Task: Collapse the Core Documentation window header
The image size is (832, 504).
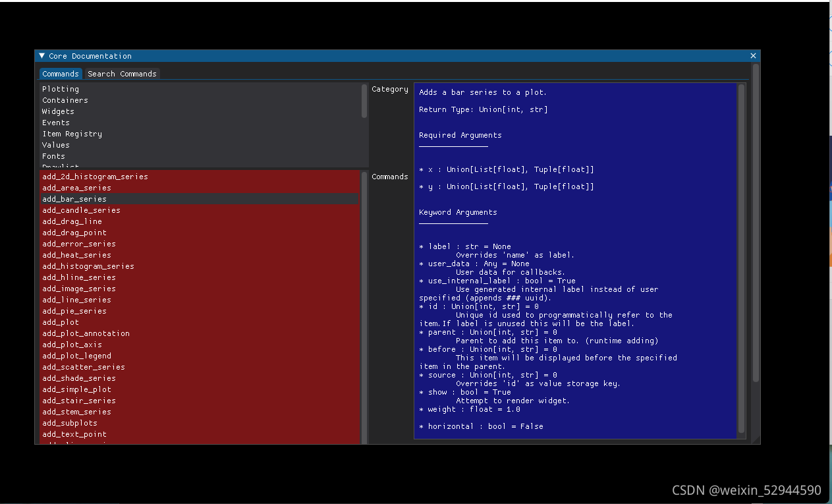Action: (41, 56)
